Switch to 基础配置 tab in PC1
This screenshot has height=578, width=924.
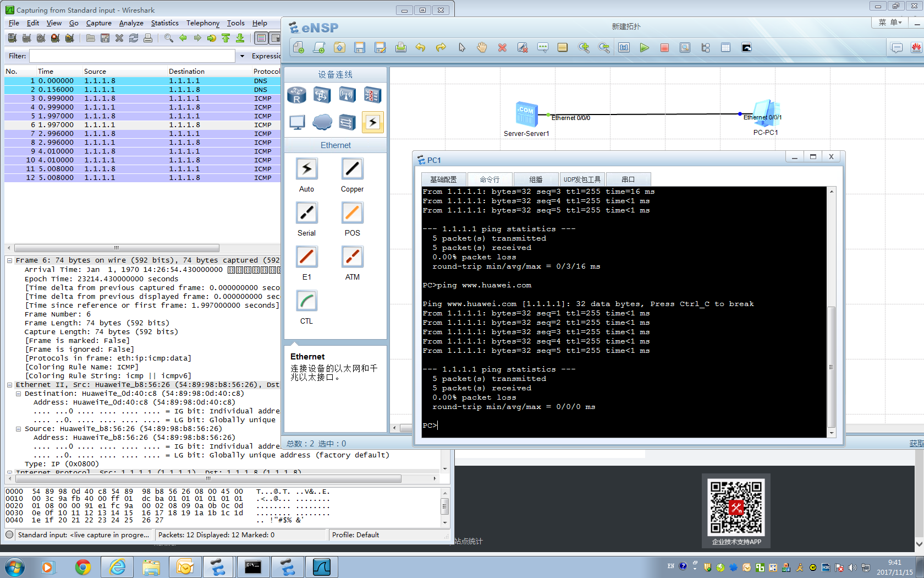443,179
